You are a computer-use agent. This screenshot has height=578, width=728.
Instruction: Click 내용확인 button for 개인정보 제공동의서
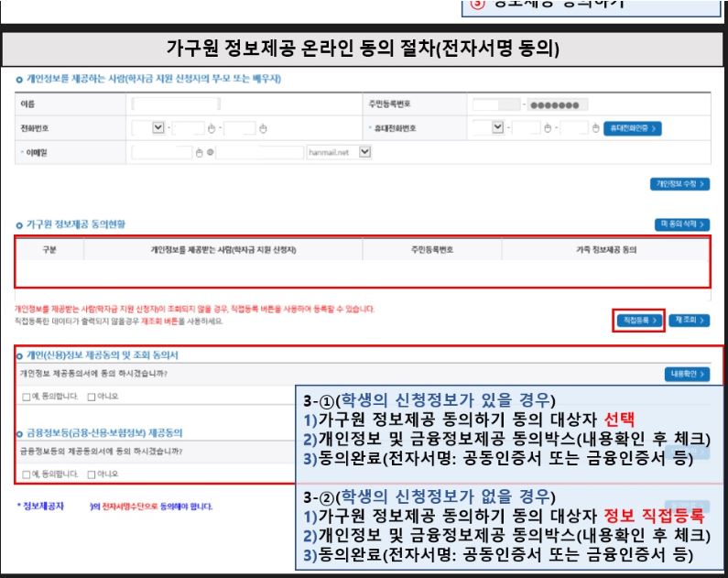[x=687, y=375]
